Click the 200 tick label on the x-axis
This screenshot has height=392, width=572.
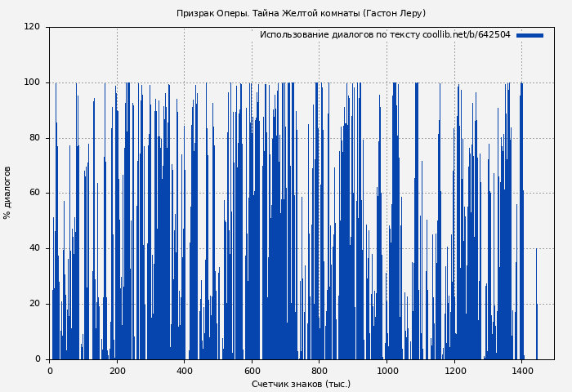(x=117, y=371)
